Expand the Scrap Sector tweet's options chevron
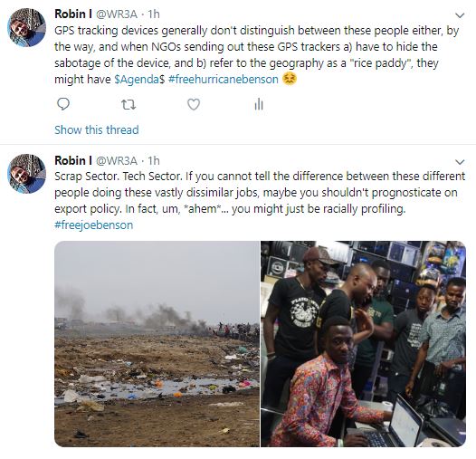The width and height of the screenshot is (476, 459). coord(461,162)
